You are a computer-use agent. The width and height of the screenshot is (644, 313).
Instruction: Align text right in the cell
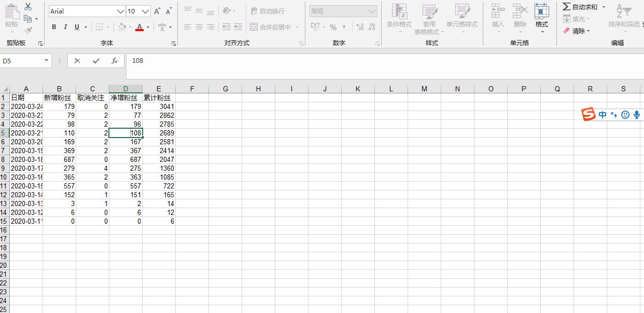pos(211,27)
